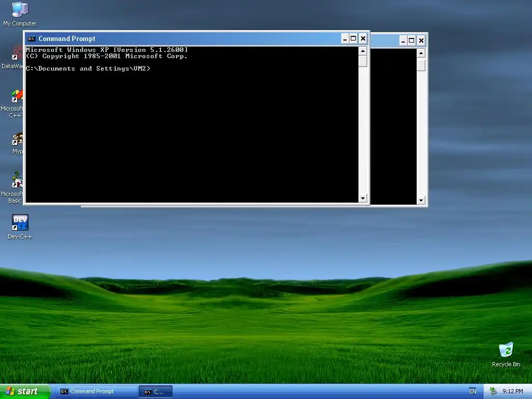Close the front Command Prompt window
Screen dimensions: 532x399
[363, 38]
